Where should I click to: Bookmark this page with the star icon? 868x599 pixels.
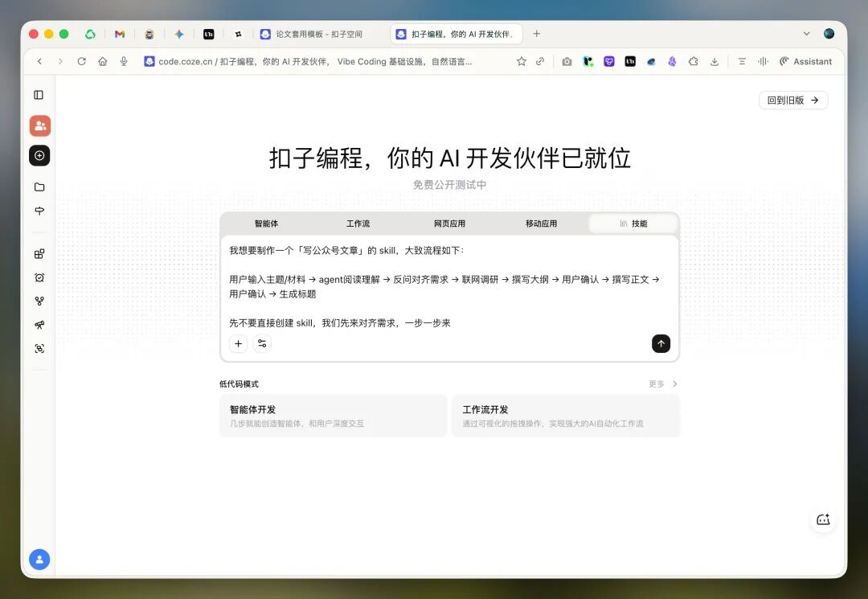pos(522,61)
